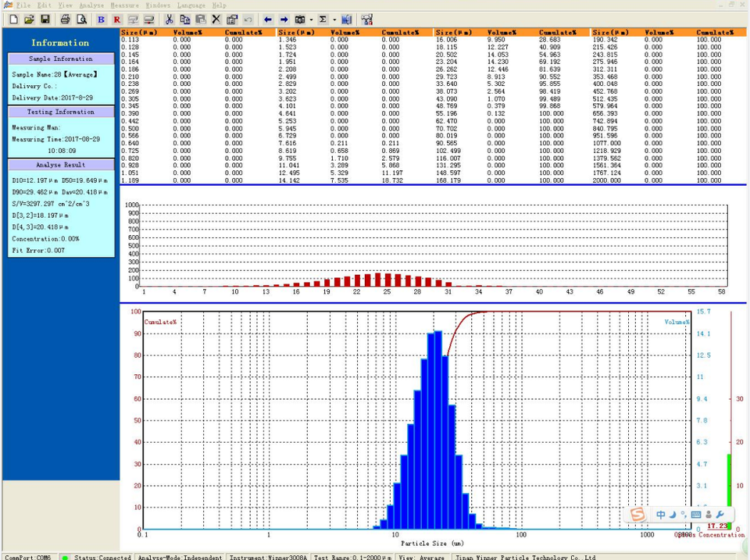Click the Save disk icon
This screenshot has width=750, height=560.
[x=45, y=19]
